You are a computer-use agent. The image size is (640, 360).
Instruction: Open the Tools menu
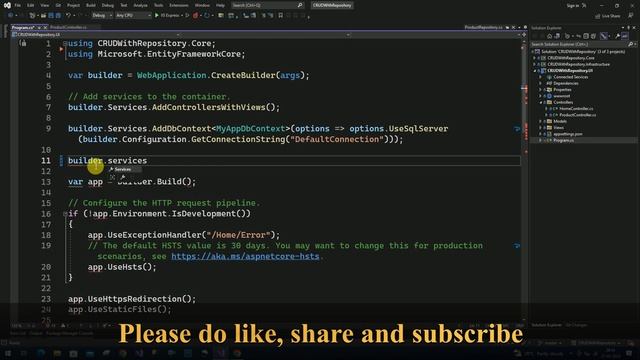(x=158, y=5)
